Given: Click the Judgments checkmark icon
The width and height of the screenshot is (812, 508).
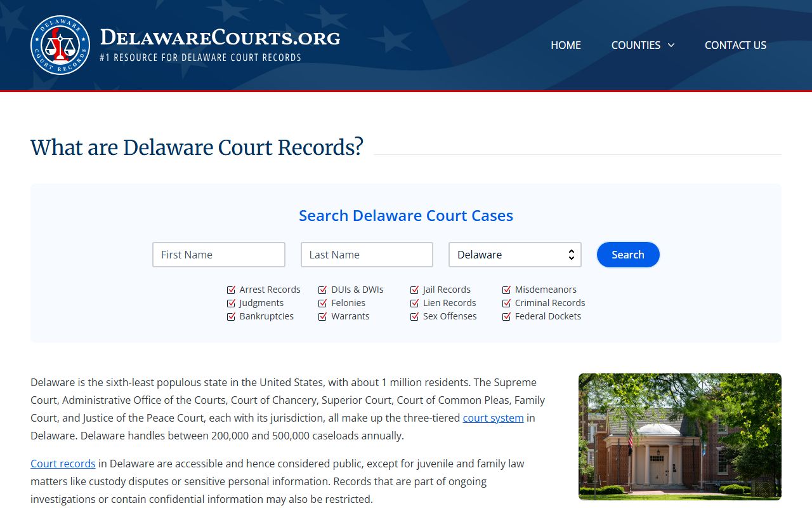Looking at the screenshot, I should point(231,303).
